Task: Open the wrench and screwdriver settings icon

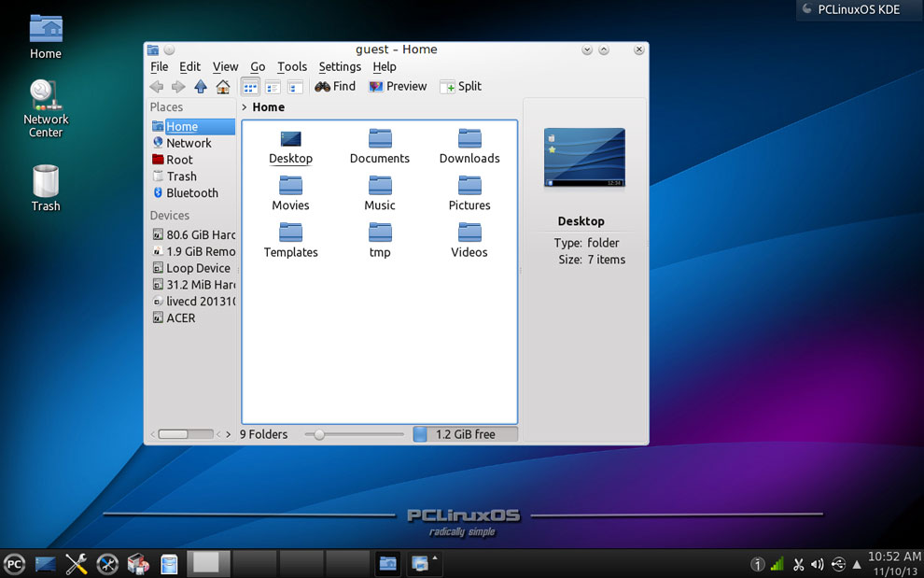Action: 76,564
